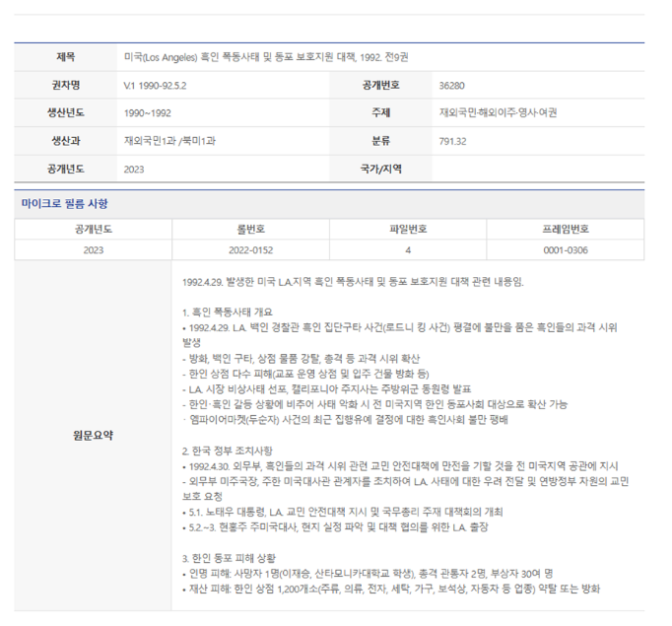Click the 마이크로 필름 사항 heading
Screen dimensions: 672x626
point(65,204)
